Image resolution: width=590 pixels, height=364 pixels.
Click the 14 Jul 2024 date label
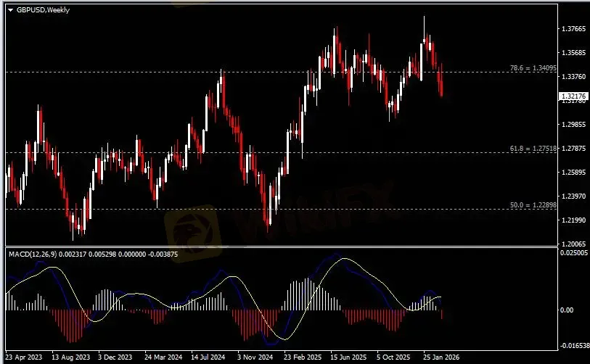pyautogui.click(x=208, y=357)
